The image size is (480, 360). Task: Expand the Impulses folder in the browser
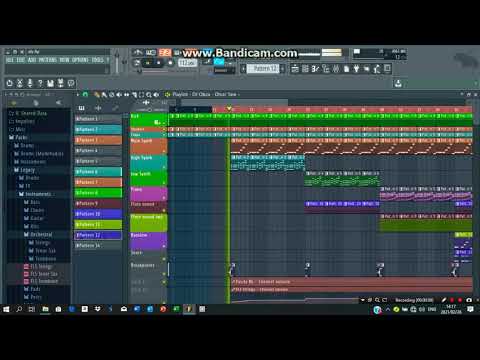(25, 121)
